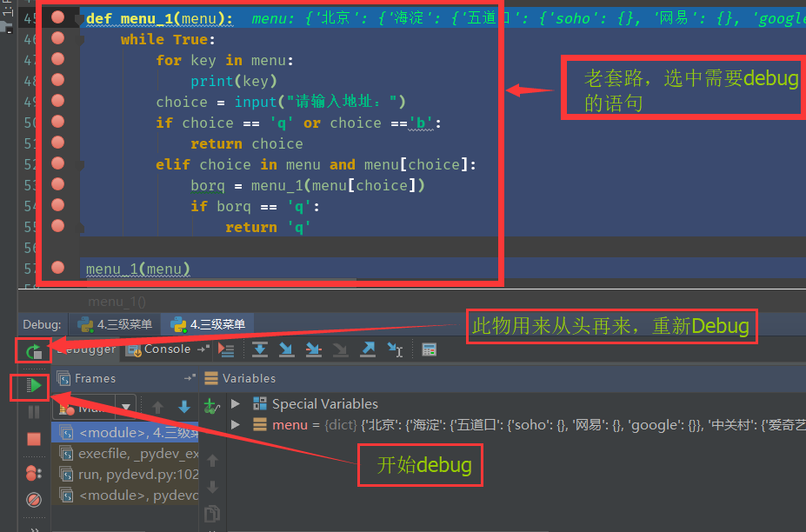Toggle breakpoint on the print(key) line
806x532 pixels.
coord(57,80)
